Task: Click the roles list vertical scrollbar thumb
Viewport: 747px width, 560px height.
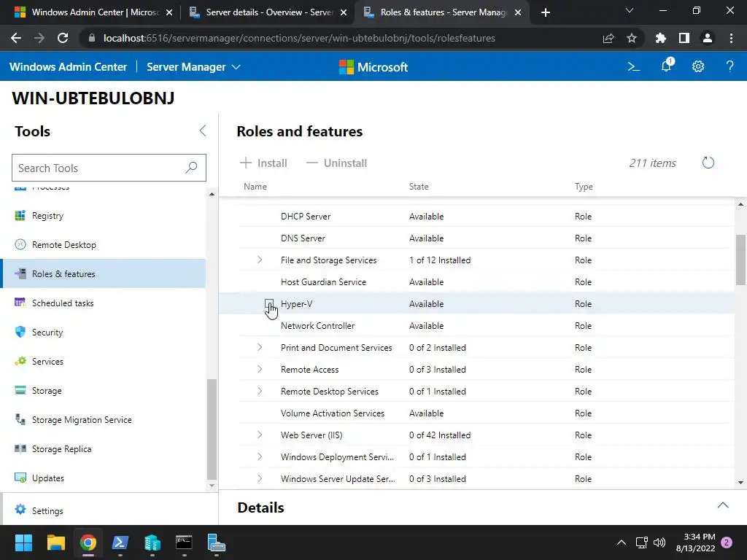Action: (740, 260)
